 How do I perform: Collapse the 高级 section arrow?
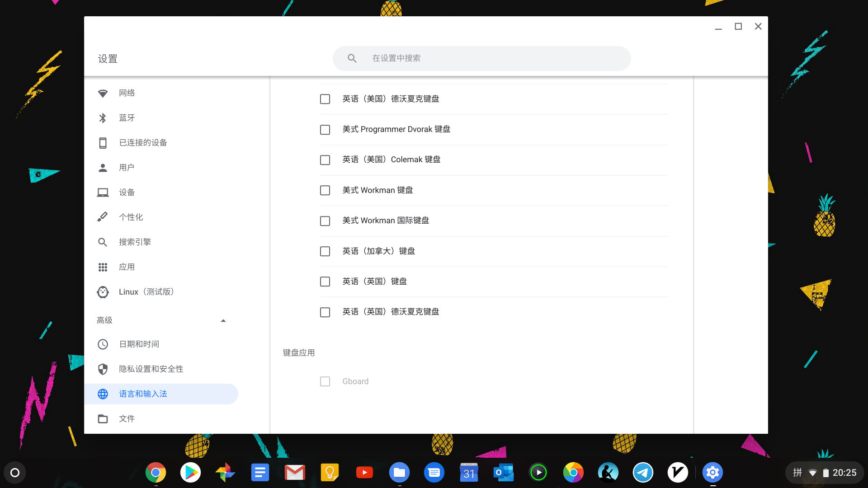[x=223, y=320]
